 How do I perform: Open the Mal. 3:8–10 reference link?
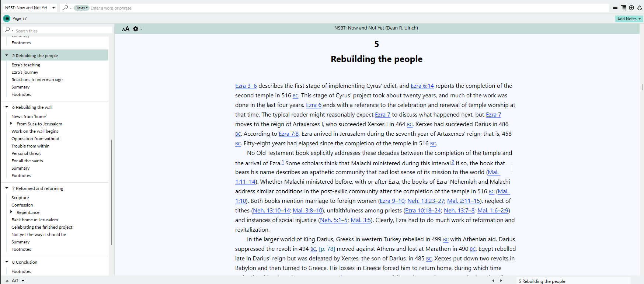point(307,211)
